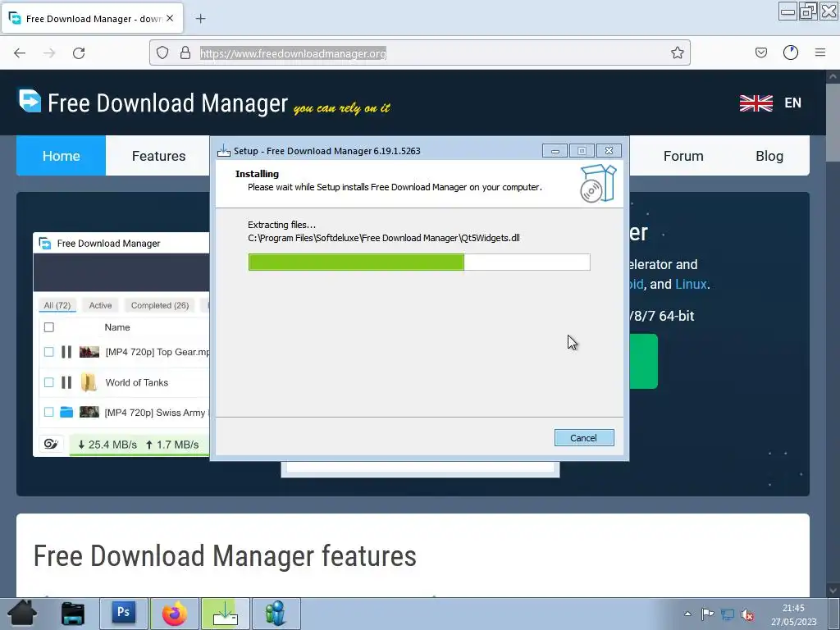
Task: Click the Firefox toolbar circular clock icon
Action: click(791, 52)
